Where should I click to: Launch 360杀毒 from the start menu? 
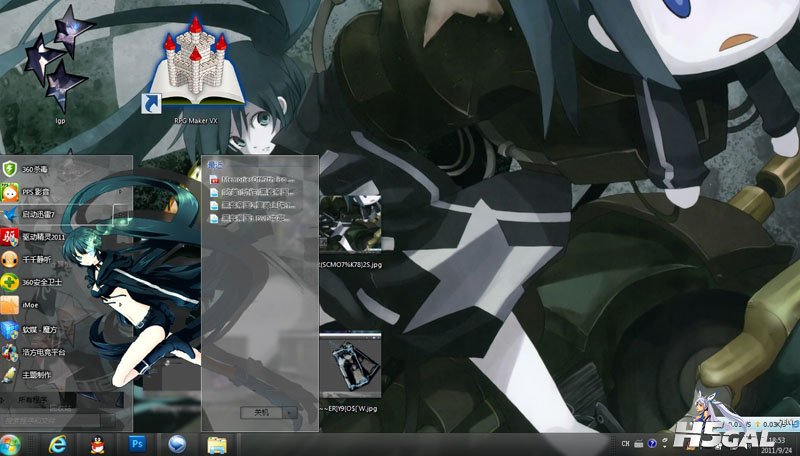(x=66, y=169)
